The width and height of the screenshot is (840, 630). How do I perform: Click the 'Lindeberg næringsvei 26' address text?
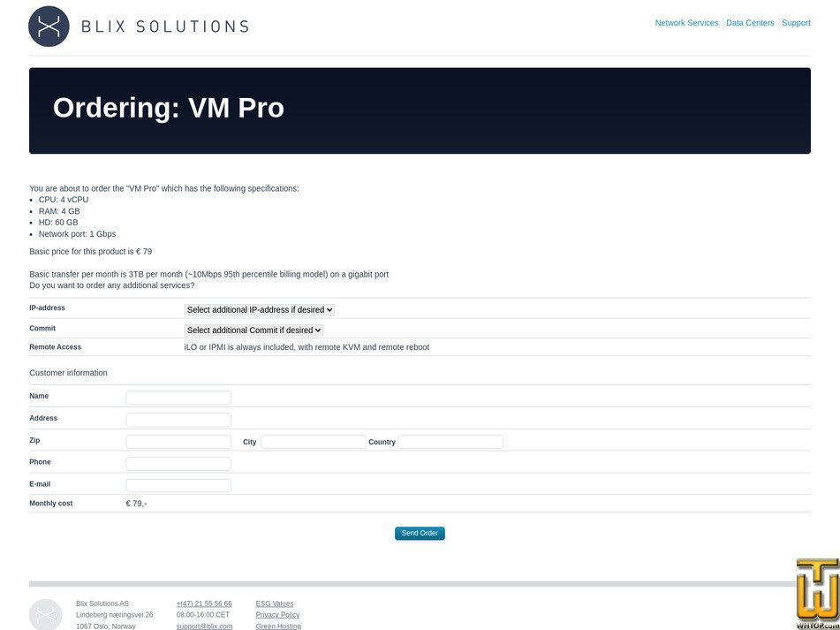pos(114,615)
